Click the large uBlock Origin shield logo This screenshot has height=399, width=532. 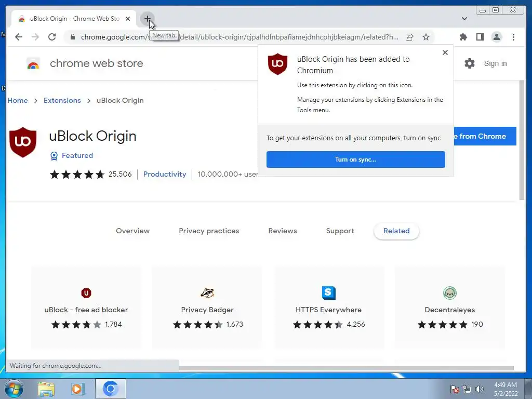(23, 142)
